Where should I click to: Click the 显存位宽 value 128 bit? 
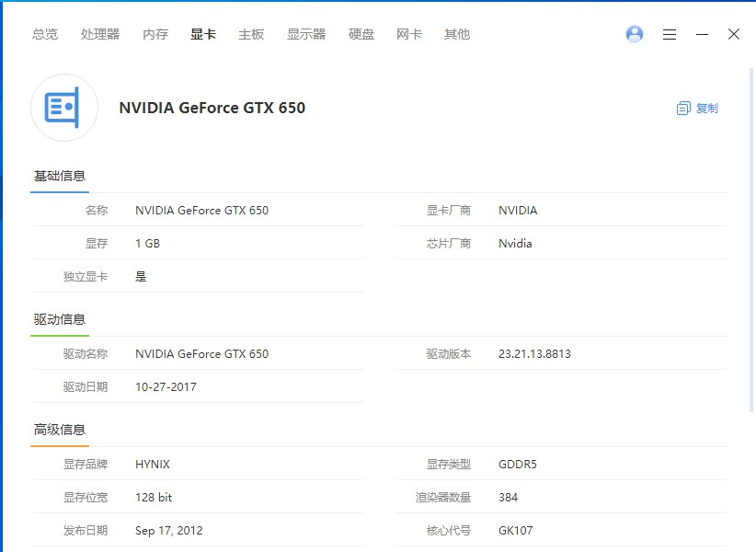tap(154, 498)
